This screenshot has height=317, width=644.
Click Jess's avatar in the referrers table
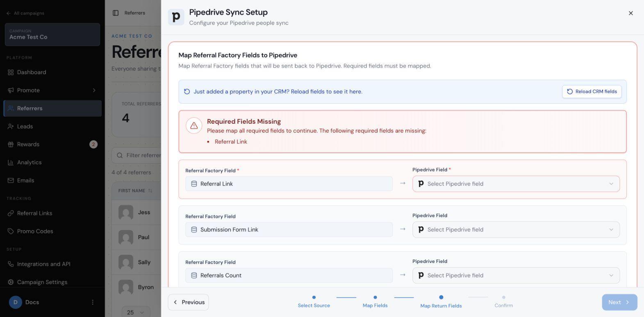click(x=126, y=213)
